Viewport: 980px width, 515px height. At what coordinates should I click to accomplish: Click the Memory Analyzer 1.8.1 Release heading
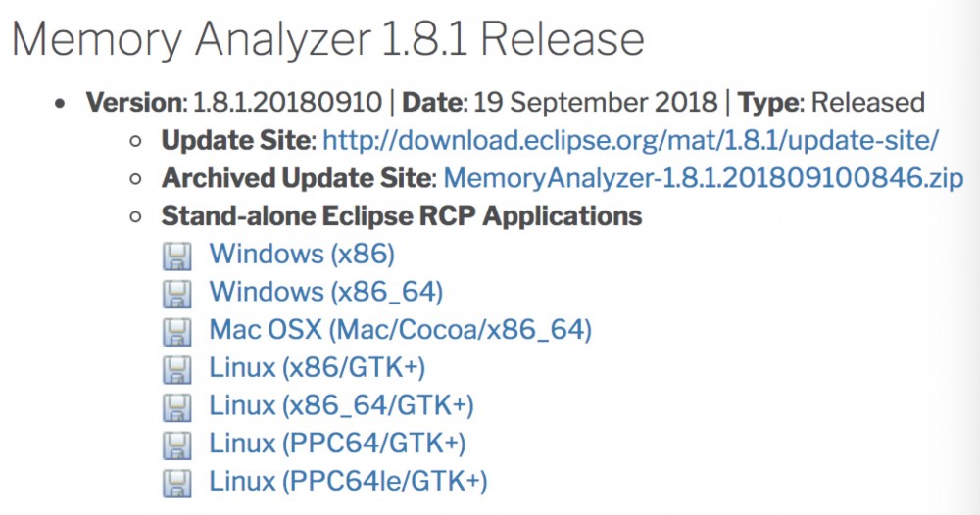[x=328, y=39]
